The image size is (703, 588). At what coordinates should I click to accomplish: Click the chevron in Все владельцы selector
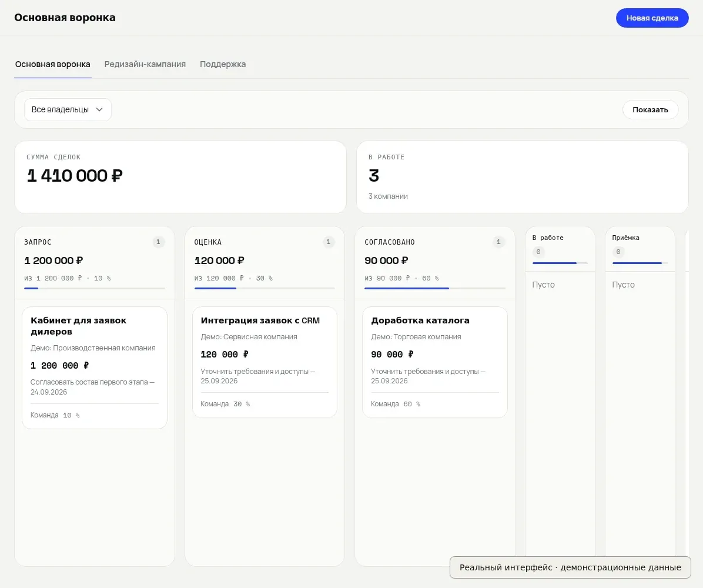[99, 109]
